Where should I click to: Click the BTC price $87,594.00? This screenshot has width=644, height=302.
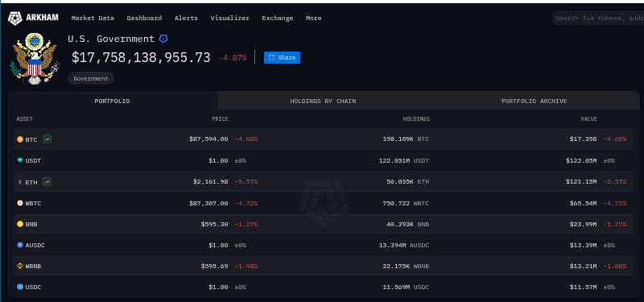[x=208, y=139]
